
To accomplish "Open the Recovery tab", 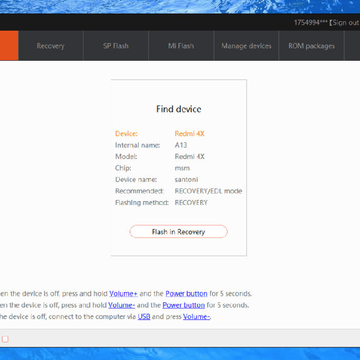I will tap(51, 46).
